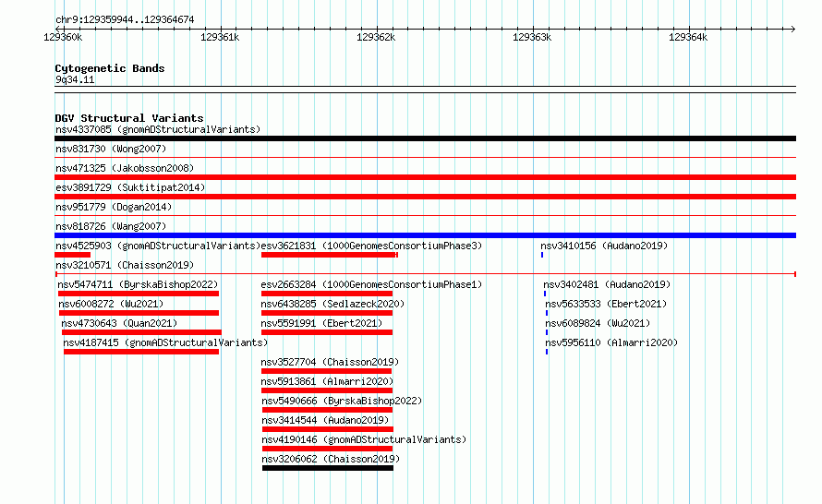This screenshot has height=504, width=822.
Task: Open esv3621831 (1000GenomesConsortiumPhase3)
Action: click(x=371, y=246)
